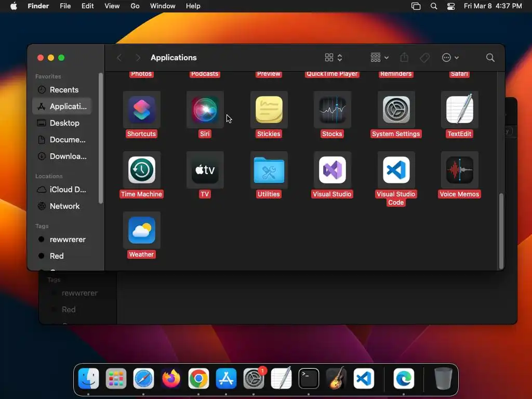The width and height of the screenshot is (532, 399).
Task: Open Control Center in menu bar
Action: [x=451, y=6]
